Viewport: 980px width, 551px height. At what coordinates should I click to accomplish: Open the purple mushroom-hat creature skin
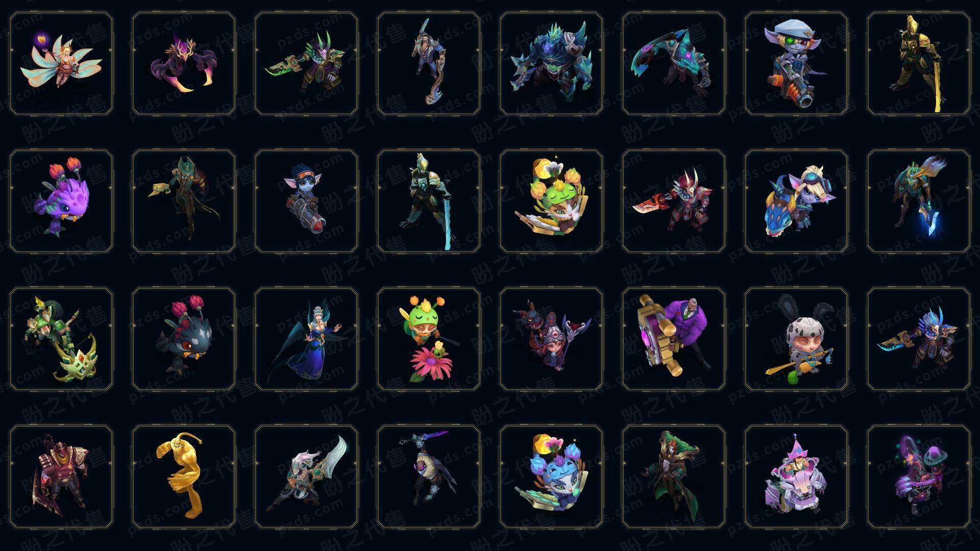(x=919, y=477)
